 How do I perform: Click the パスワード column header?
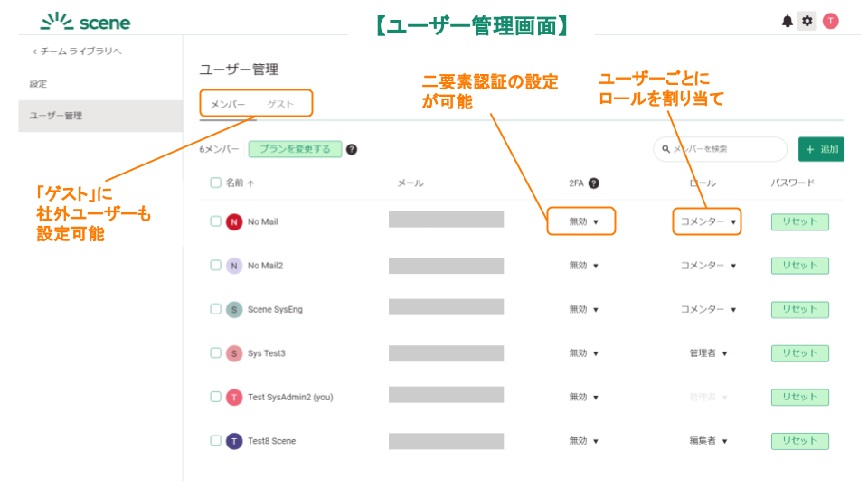tap(793, 183)
